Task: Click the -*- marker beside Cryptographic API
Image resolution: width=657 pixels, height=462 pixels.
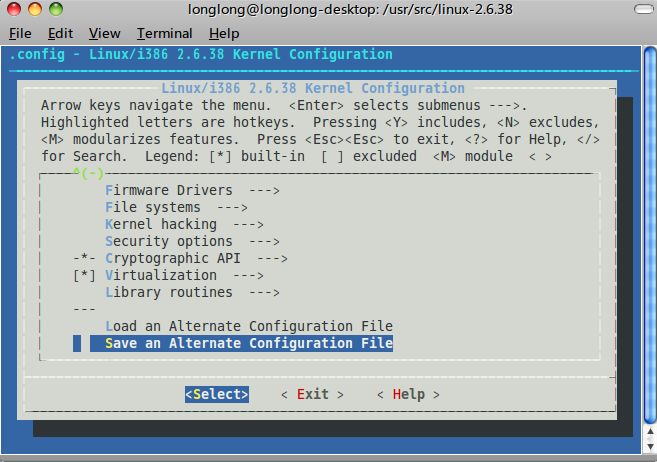Action: point(84,258)
